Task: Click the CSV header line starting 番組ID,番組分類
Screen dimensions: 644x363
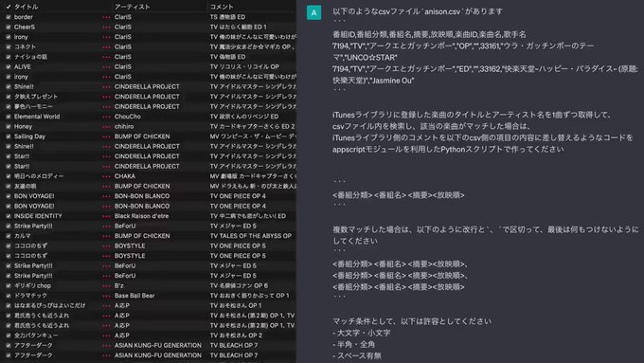Action: 429,34
